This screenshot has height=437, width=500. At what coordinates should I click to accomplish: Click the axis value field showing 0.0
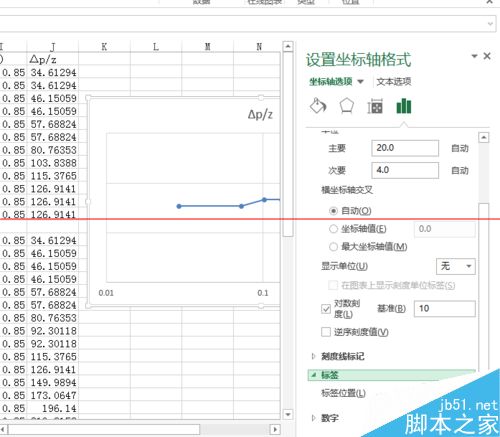(x=445, y=229)
